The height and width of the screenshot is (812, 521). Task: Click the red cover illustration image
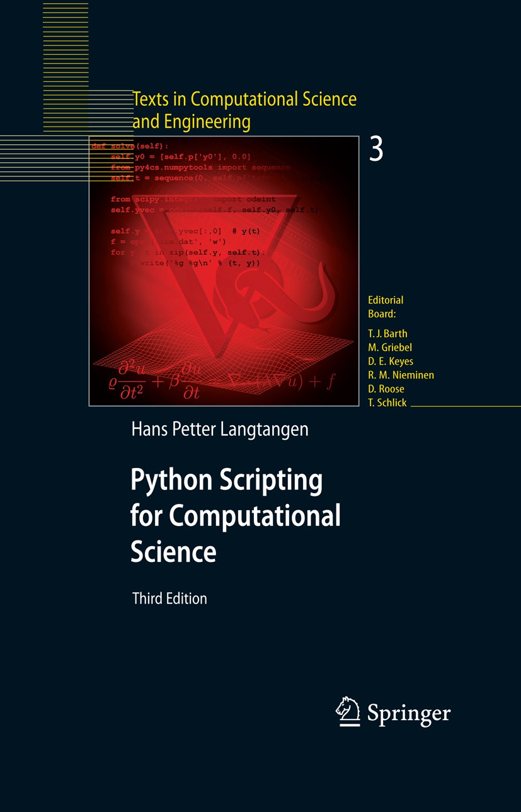(224, 271)
